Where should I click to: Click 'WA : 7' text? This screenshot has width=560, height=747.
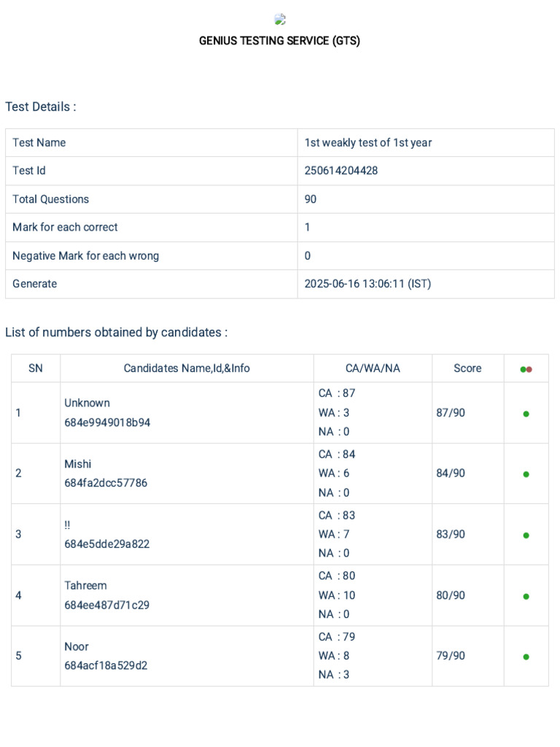coord(334,534)
